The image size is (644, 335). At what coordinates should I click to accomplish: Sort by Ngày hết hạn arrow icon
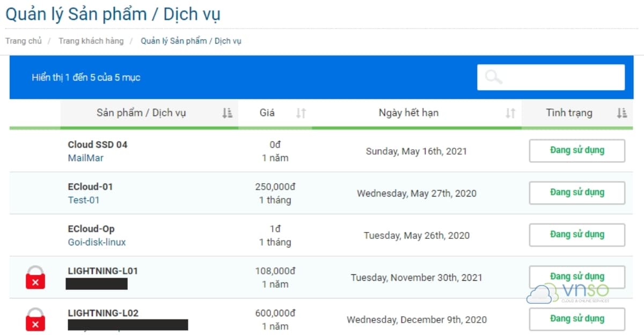510,113
